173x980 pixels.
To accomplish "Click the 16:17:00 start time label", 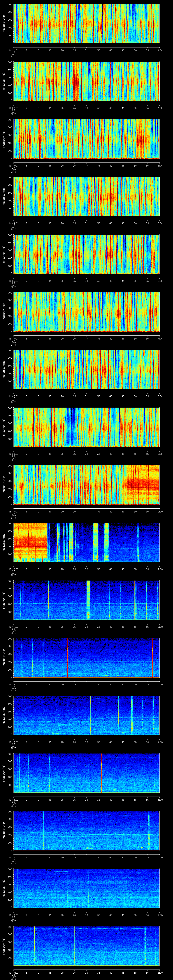I will tap(13, 972).
